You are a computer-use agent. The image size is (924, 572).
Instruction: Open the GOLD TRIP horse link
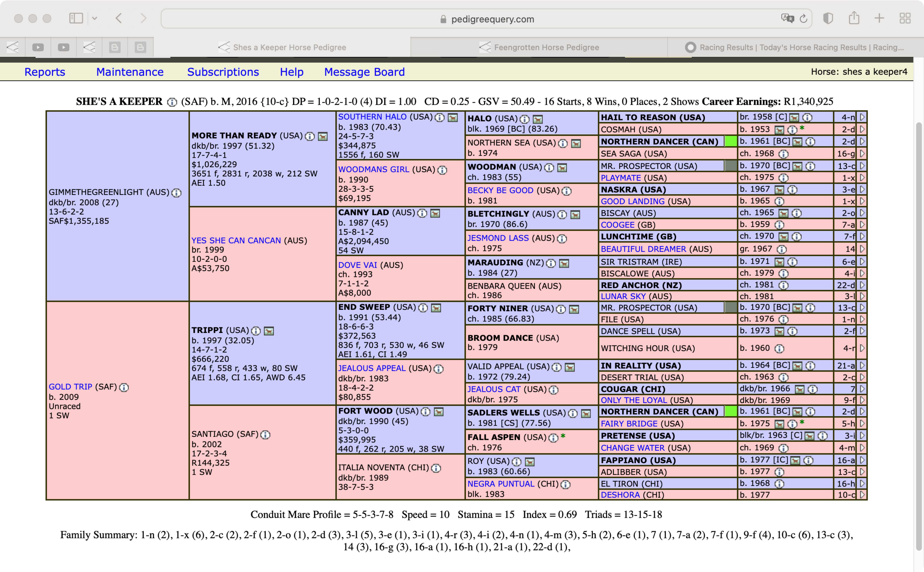tap(70, 387)
